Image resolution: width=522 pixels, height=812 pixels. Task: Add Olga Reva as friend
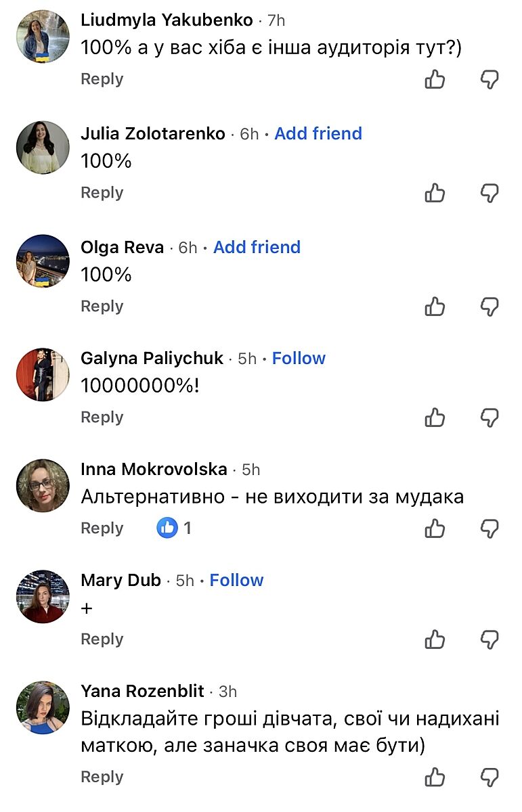click(257, 248)
